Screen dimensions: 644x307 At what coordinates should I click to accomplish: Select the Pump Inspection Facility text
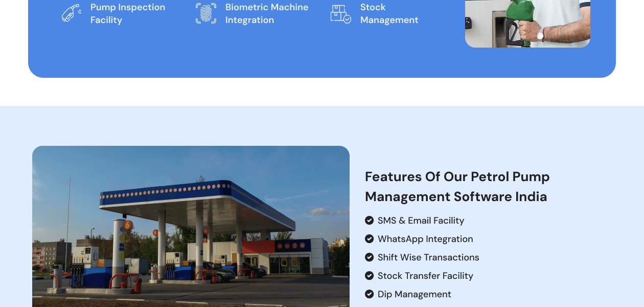(128, 13)
